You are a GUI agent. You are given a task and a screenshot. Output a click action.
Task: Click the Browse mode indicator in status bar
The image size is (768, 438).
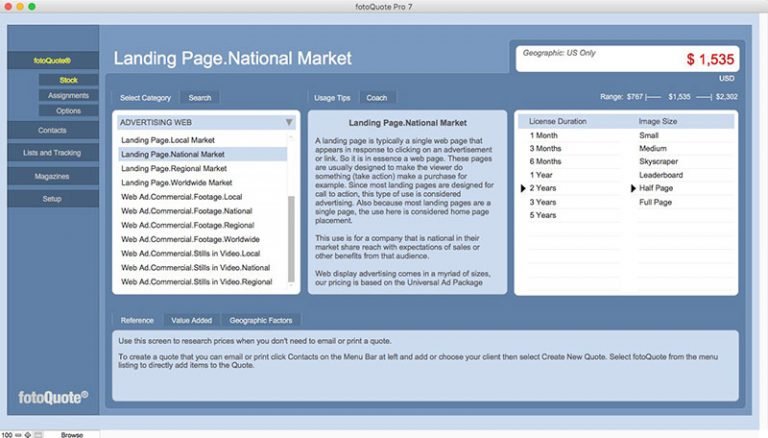(x=72, y=435)
